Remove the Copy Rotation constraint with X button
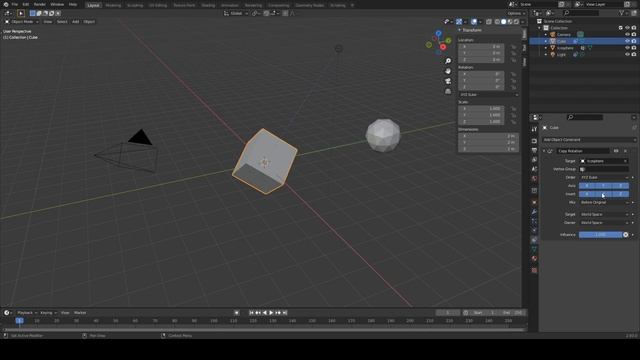Screen dimensions: 640x360 tap(625, 151)
